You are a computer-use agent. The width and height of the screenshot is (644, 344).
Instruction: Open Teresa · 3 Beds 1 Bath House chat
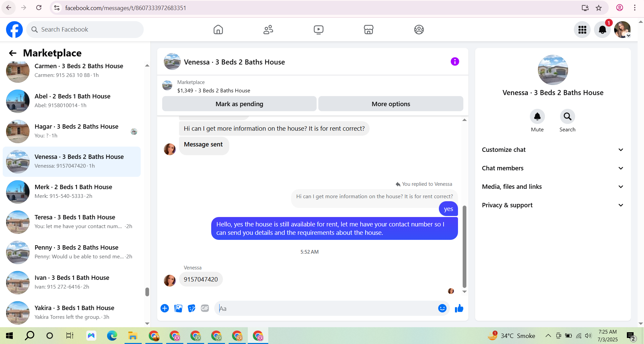tap(72, 222)
